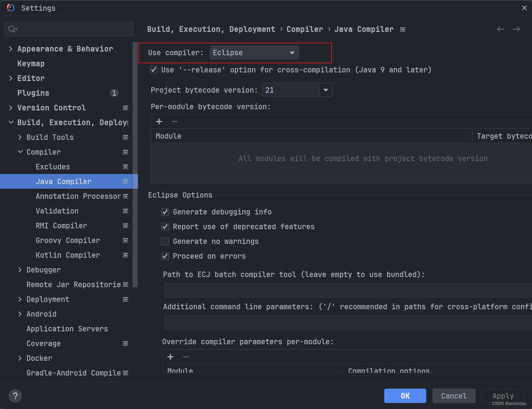Open the help question mark button
The height and width of the screenshot is (409, 532).
point(15,396)
